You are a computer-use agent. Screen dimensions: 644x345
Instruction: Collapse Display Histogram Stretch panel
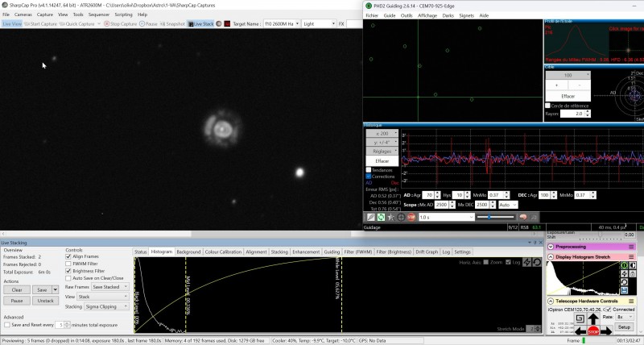551,256
